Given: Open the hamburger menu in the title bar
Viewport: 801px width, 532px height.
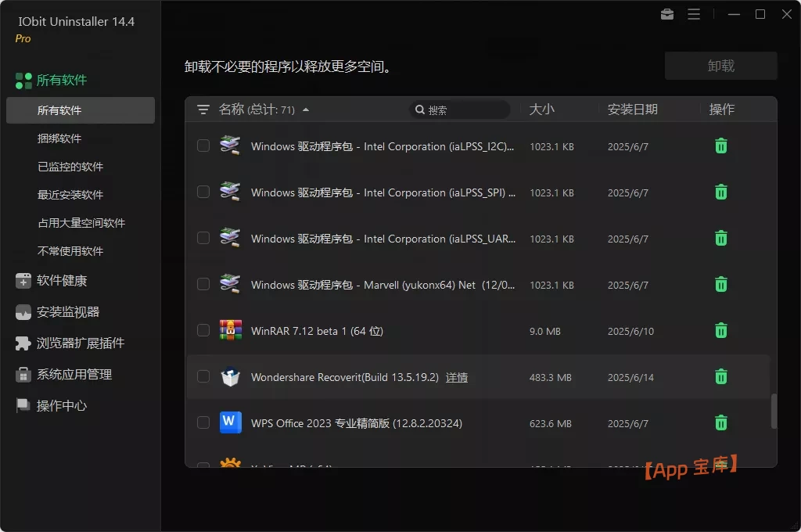Looking at the screenshot, I should (694, 14).
